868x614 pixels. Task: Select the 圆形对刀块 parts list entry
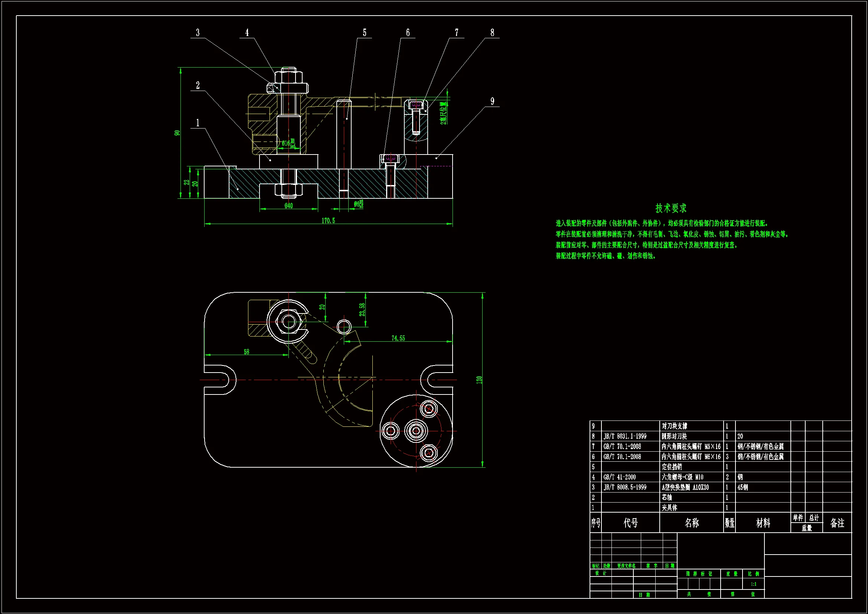coord(674,436)
